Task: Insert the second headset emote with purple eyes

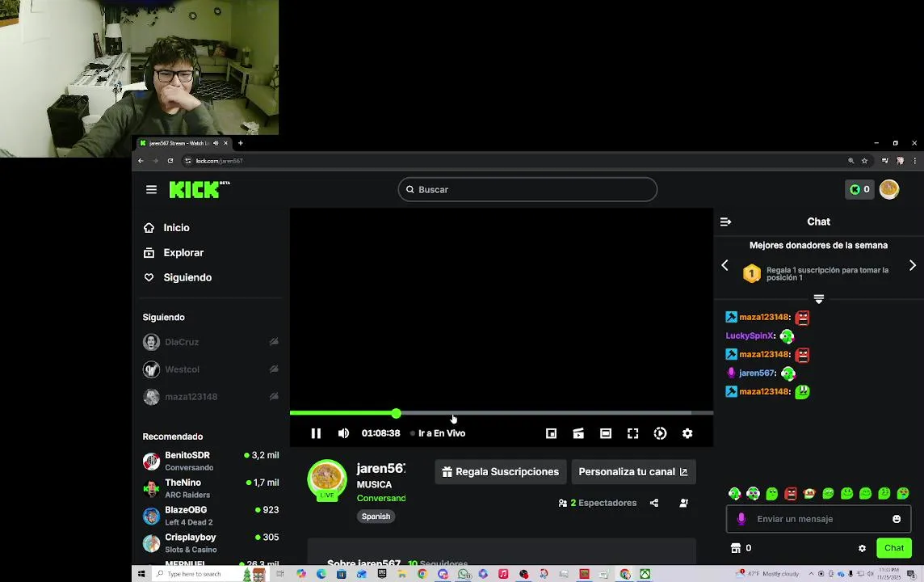Action: coord(753,493)
